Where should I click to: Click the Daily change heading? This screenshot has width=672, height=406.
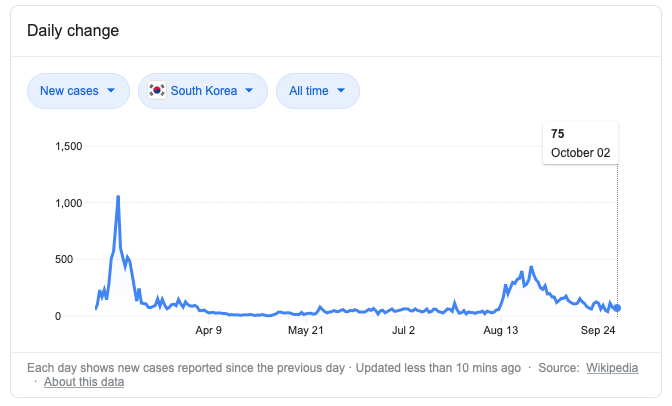point(73,30)
